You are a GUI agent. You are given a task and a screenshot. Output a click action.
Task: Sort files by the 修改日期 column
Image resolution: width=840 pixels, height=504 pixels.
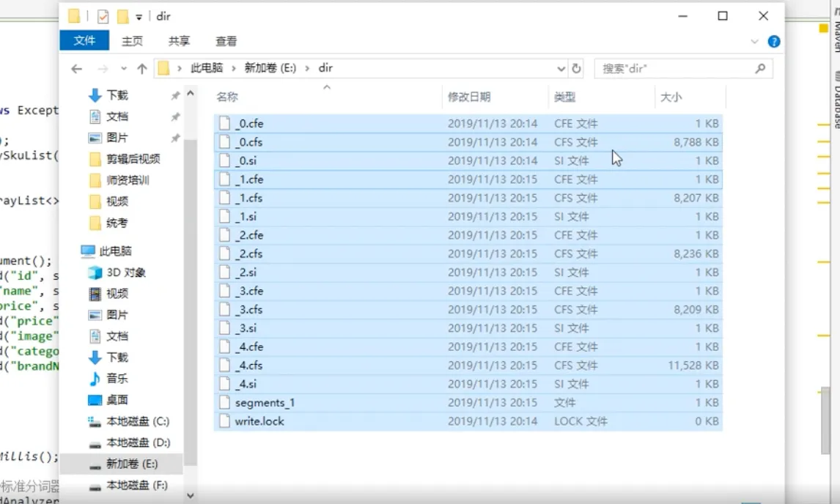[x=469, y=97]
